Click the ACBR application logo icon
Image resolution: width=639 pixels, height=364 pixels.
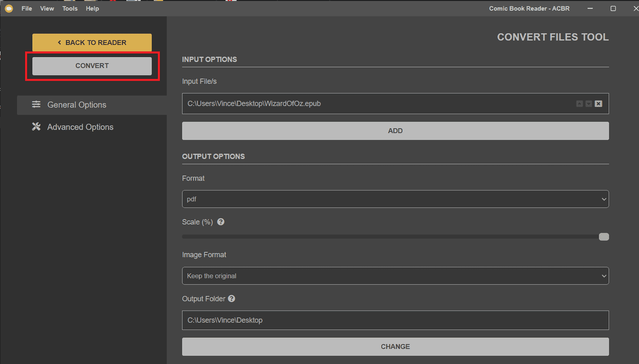[x=8, y=8]
